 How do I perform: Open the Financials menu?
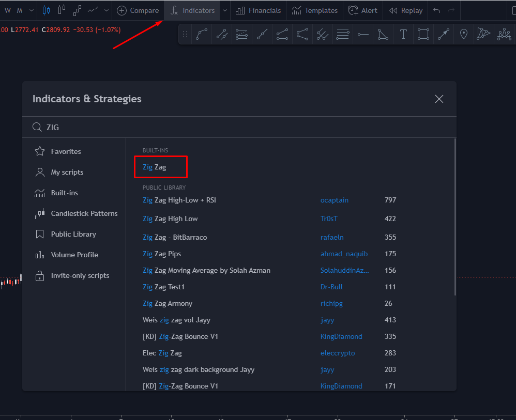[x=259, y=10]
